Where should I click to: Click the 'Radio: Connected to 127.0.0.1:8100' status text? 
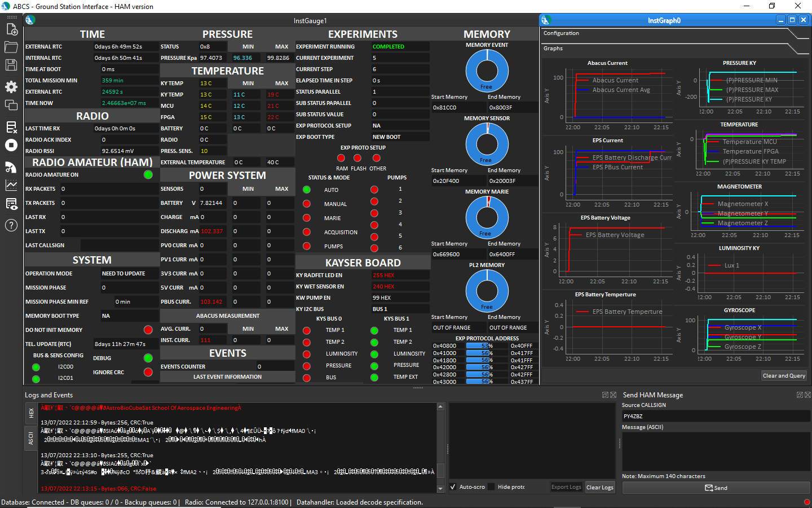tap(236, 502)
